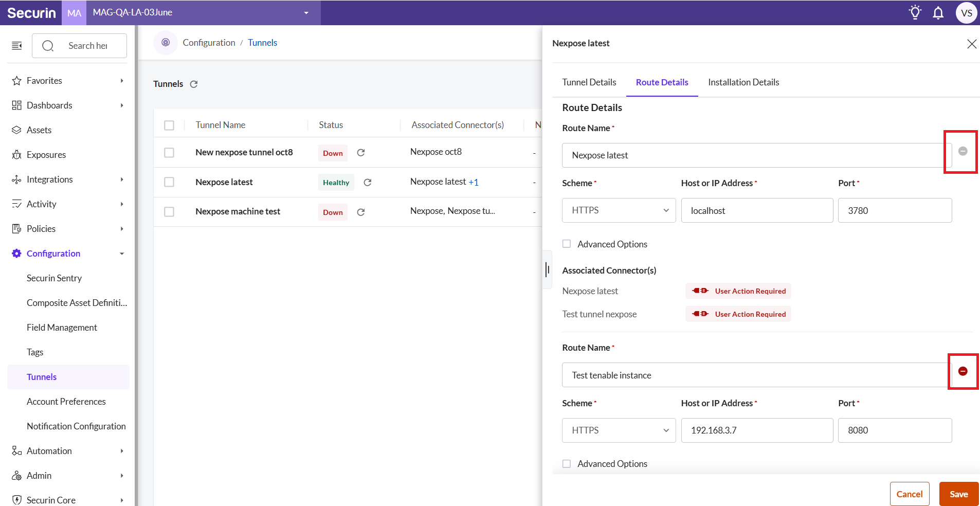Refresh status of New nexpose tunnel oct8

361,153
